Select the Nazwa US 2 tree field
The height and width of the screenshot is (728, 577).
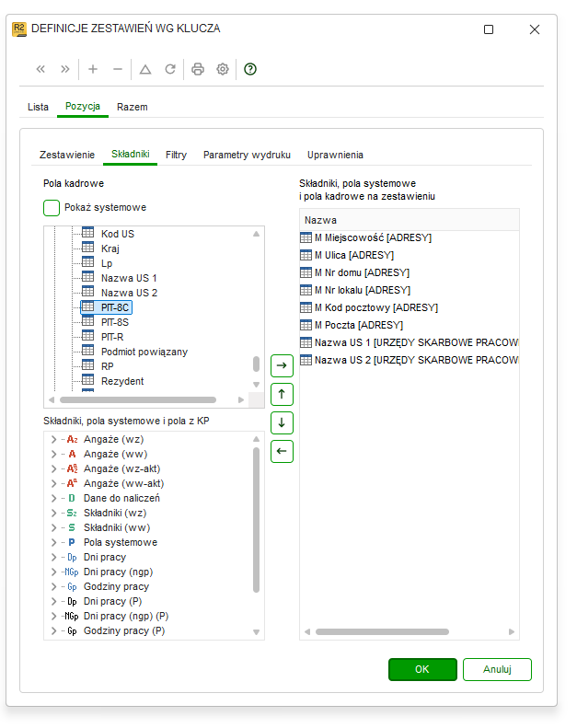click(x=129, y=293)
